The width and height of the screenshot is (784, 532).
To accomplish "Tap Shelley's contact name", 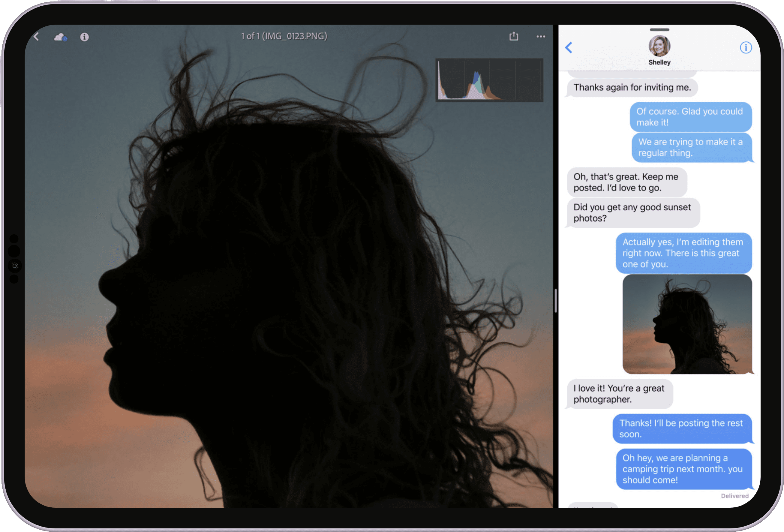I will pos(659,62).
